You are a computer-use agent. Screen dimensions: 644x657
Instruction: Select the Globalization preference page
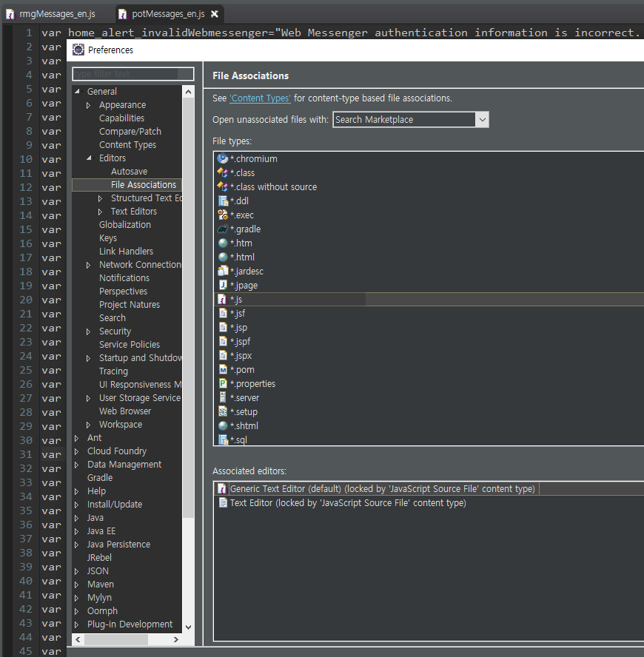click(x=125, y=225)
